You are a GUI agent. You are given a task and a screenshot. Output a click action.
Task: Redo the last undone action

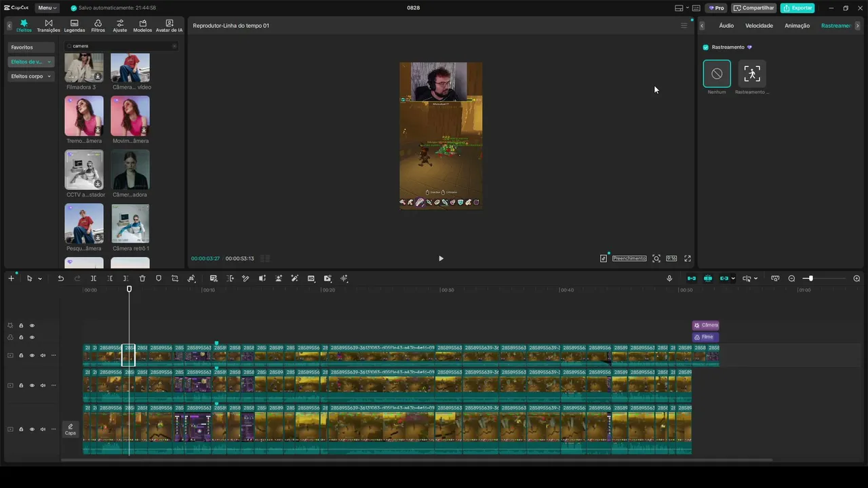(x=77, y=279)
